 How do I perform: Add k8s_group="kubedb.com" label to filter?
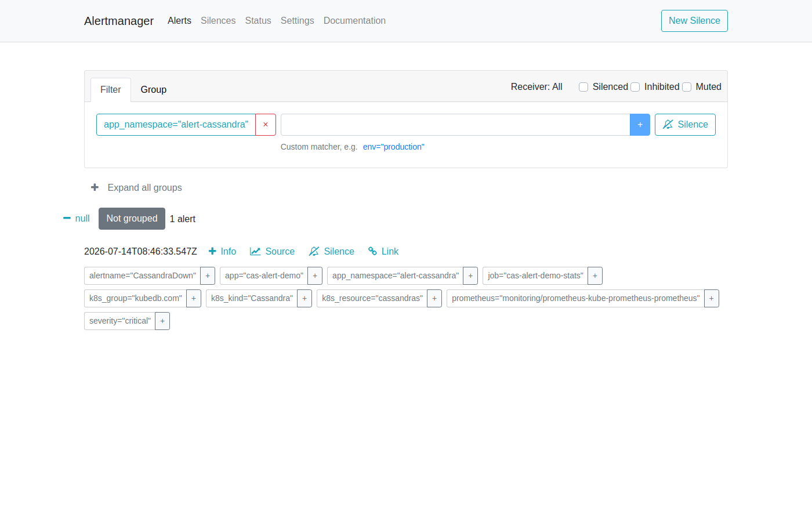194,299
